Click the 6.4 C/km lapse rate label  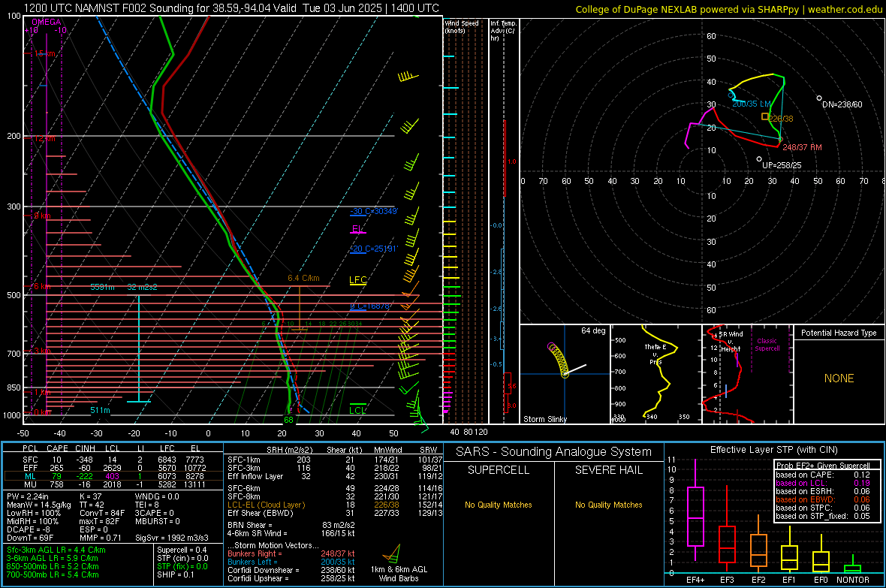[303, 278]
